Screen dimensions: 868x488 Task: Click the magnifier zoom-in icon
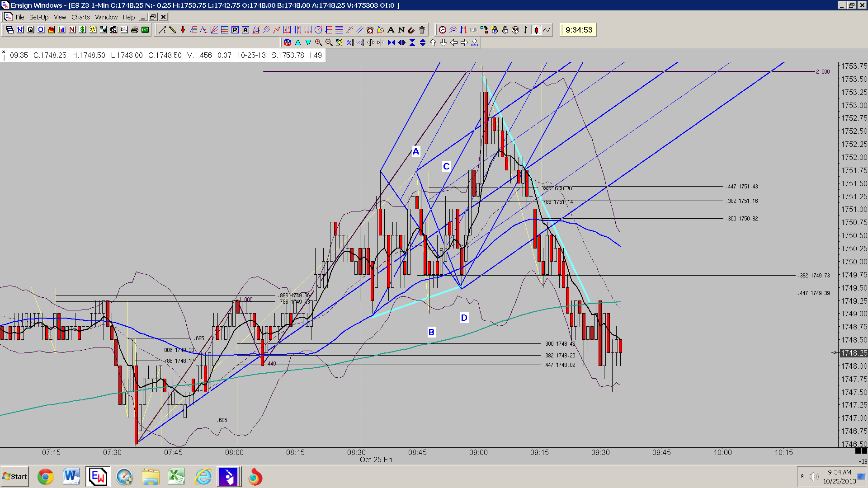pyautogui.click(x=318, y=42)
